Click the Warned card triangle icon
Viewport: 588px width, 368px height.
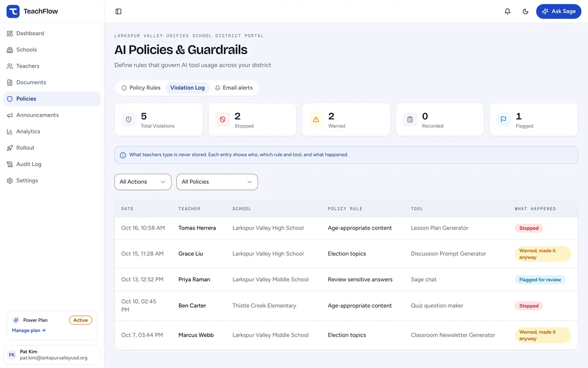pos(316,119)
